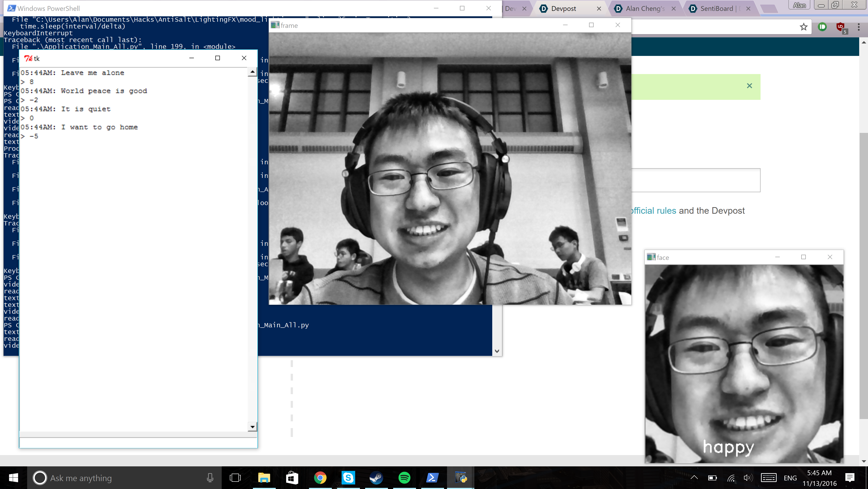Bookmark page with Chrome star icon
This screenshot has height=489, width=868.
click(x=804, y=27)
